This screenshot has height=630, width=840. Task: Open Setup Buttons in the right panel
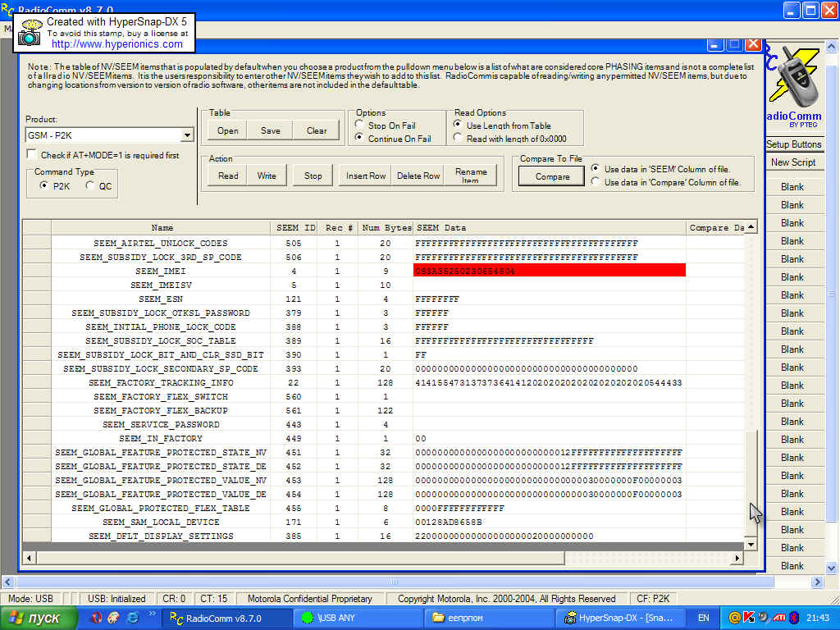click(x=794, y=144)
